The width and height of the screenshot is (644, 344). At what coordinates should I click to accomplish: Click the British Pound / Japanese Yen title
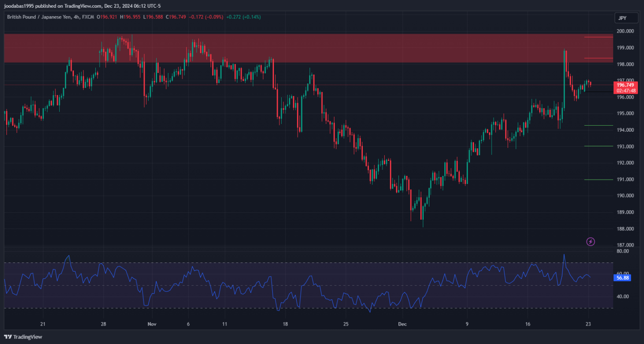tap(40, 17)
